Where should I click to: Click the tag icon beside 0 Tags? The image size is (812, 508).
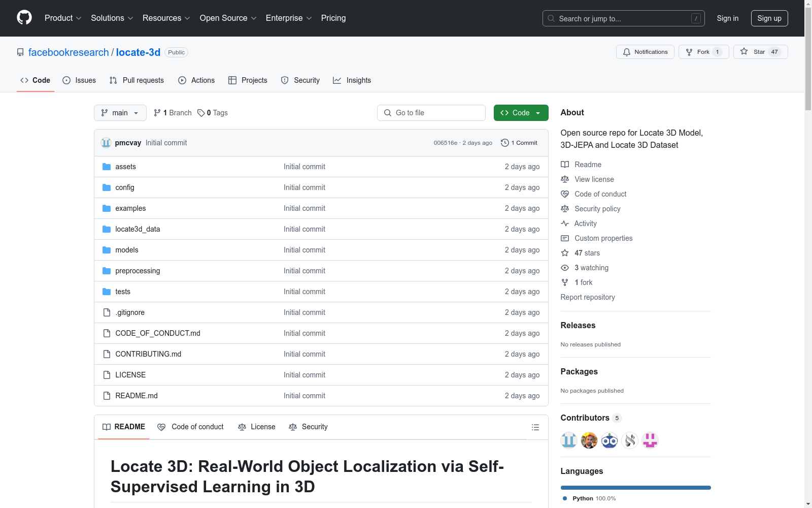coord(201,113)
